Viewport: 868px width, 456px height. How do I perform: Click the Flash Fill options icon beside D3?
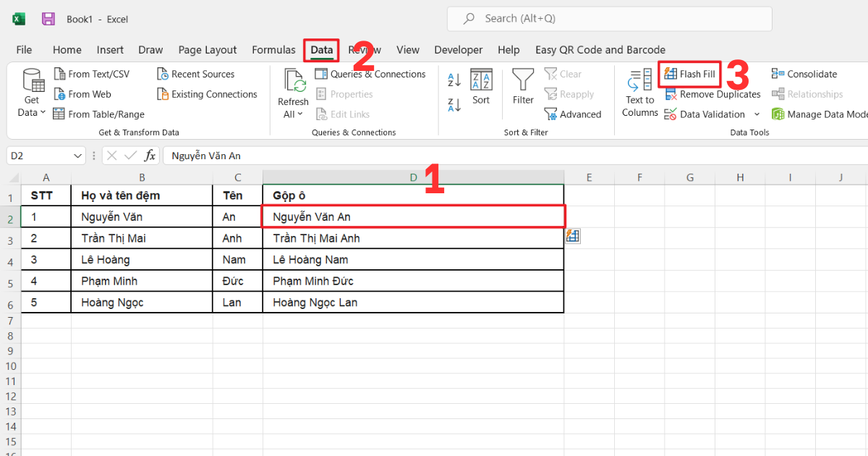coord(573,236)
